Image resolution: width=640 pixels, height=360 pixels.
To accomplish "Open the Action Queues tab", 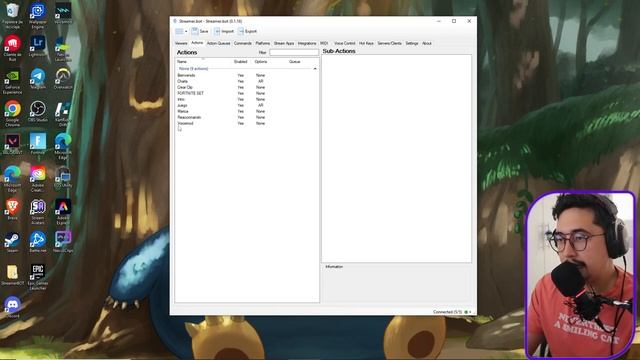I will (x=218, y=43).
